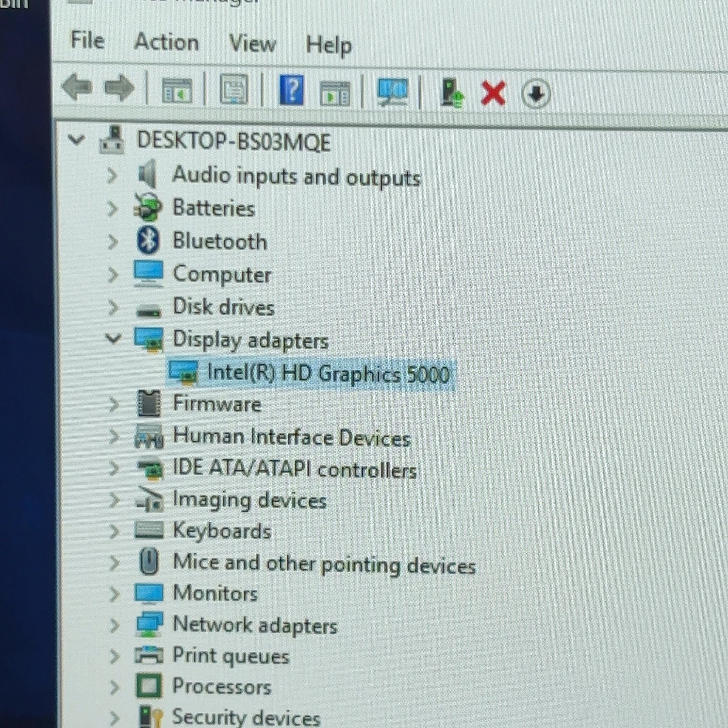Click the blue Help question mark icon
The width and height of the screenshot is (728, 728).
tap(292, 90)
